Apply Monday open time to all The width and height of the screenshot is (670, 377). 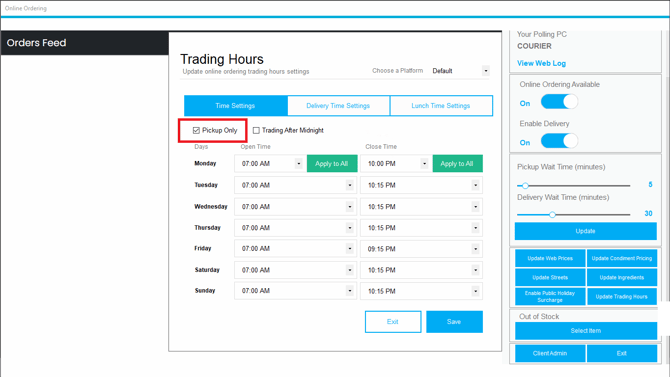click(332, 164)
